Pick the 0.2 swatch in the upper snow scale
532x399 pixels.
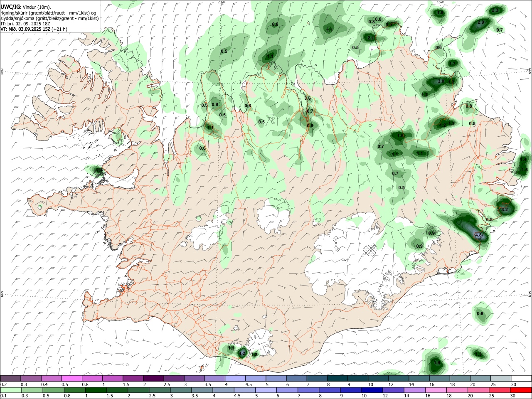(x=11, y=378)
